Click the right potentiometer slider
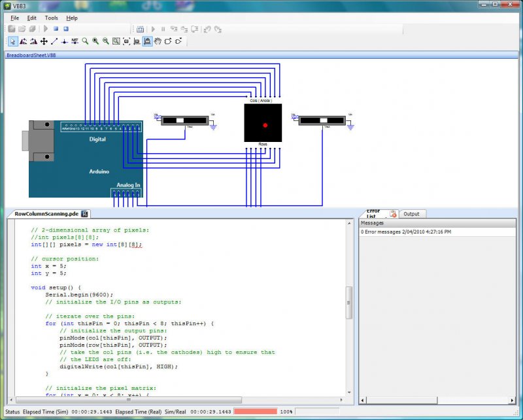523x420 pixels. pyautogui.click(x=322, y=120)
